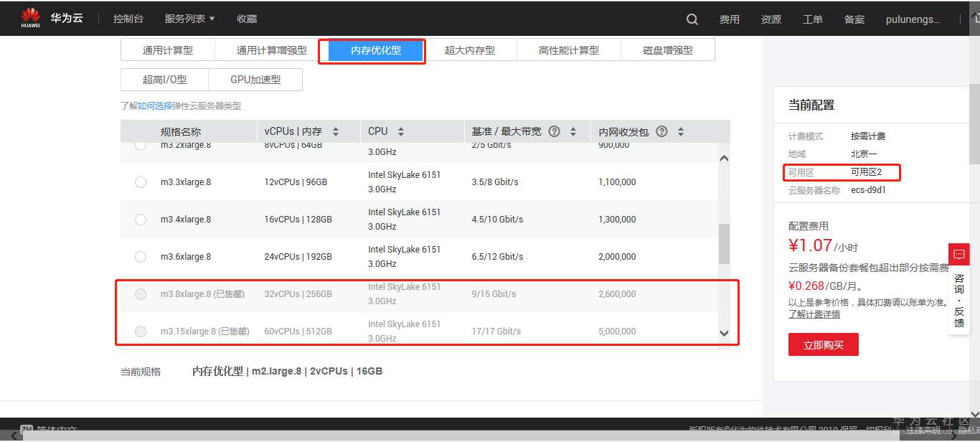Select the m3.2xlarge.8 radio button
This screenshot has height=442, width=980.
point(141,146)
